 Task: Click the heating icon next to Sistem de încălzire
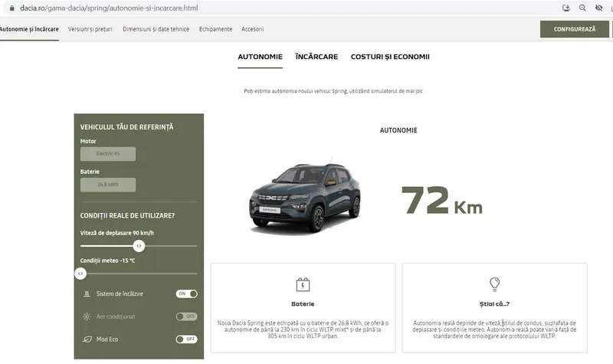(x=87, y=293)
